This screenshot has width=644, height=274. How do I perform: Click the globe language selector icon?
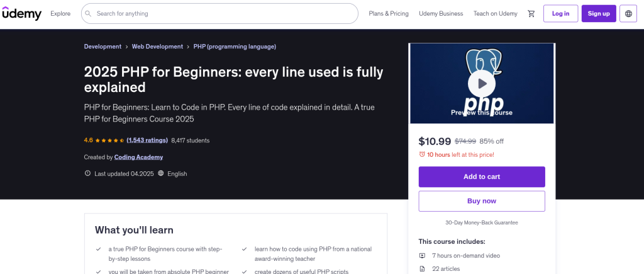(627, 13)
